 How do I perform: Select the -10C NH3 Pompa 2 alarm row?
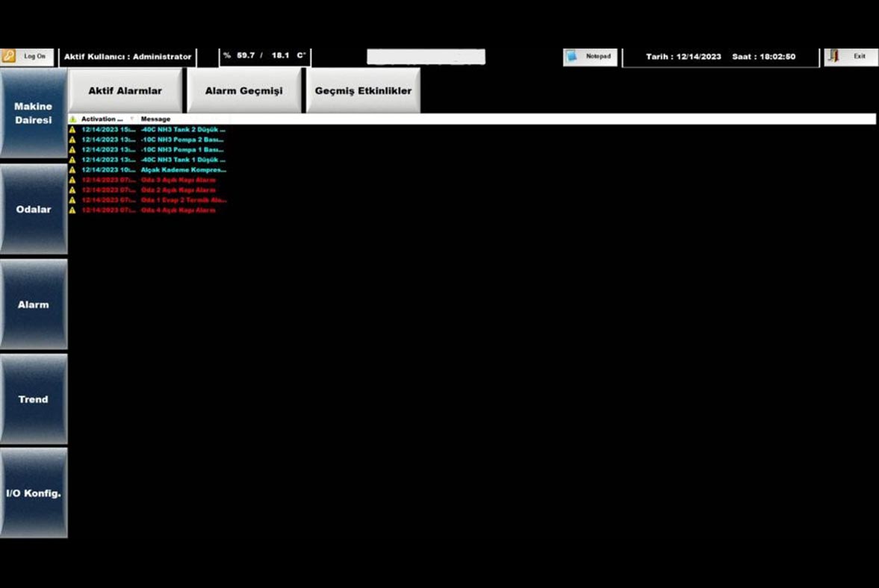click(182, 140)
